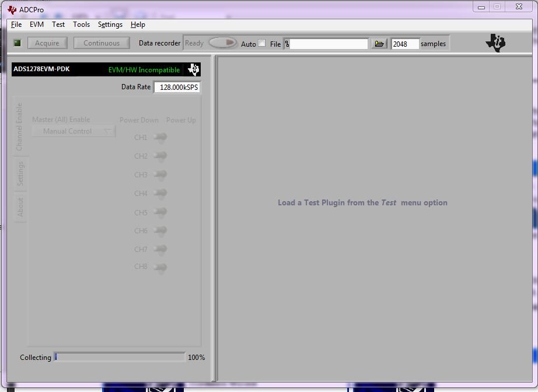Toggle the CH5 power switch
The image size is (538, 392).
(160, 212)
